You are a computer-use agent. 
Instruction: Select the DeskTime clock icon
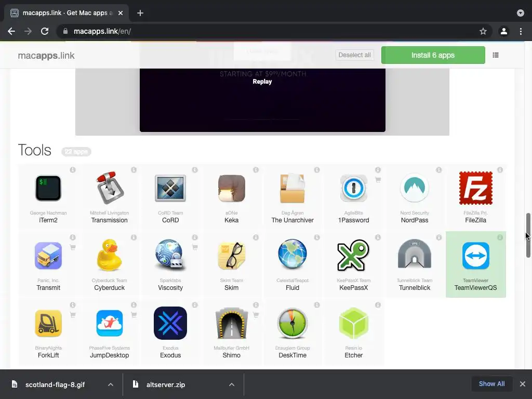[x=292, y=323]
